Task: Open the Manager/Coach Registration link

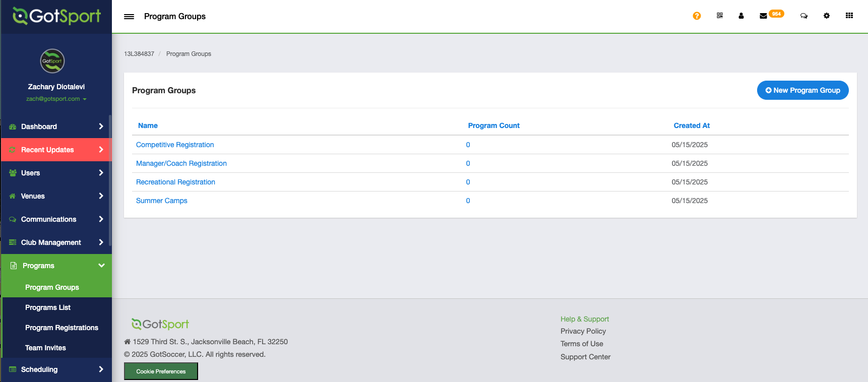Action: click(181, 163)
